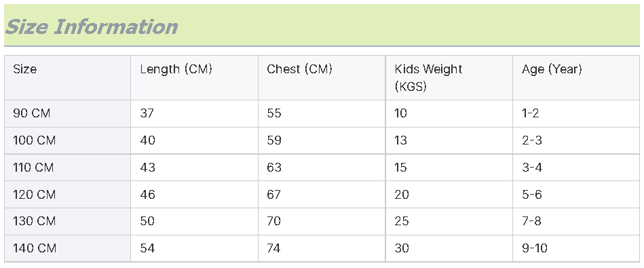Screen dimensions: 644x268
Task: Click the 130 CM size cell
Action: coord(34,221)
